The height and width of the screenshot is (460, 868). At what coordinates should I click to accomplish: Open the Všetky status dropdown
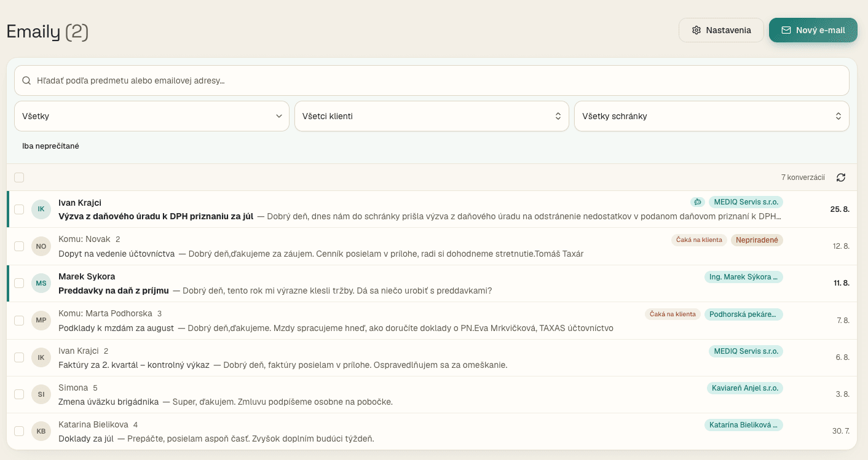click(x=152, y=116)
